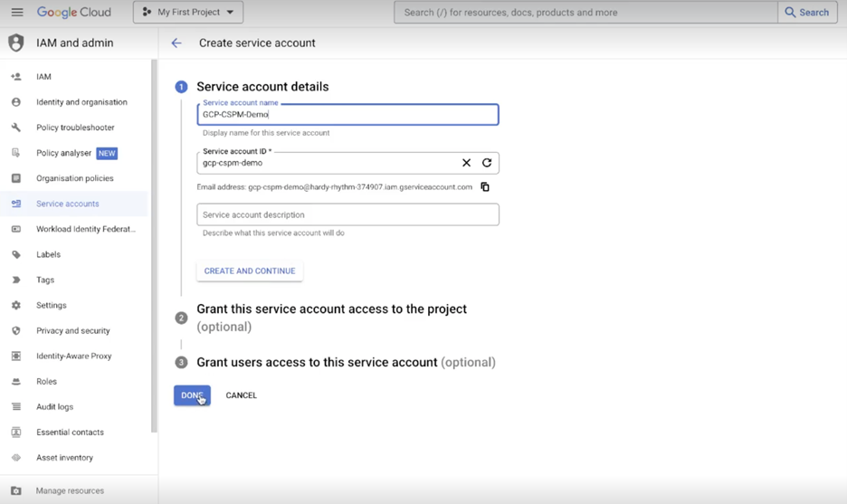
Task: Click the IAM and admin shield icon
Action: 15,43
